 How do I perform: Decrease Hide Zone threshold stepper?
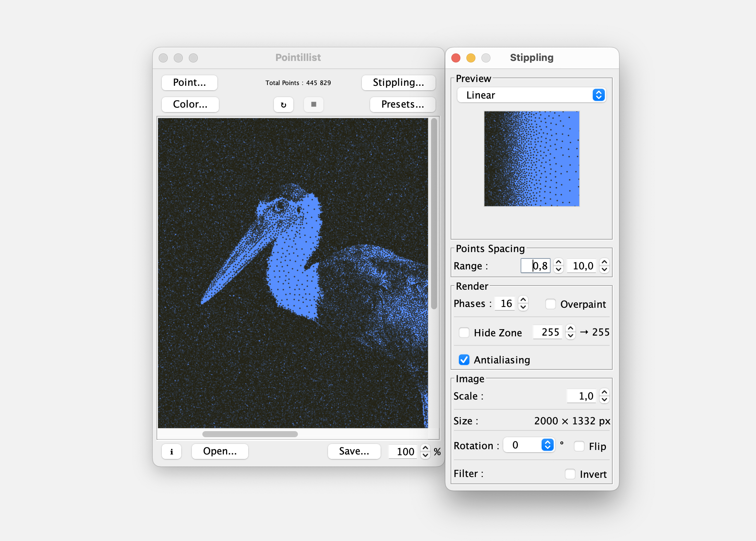[571, 336]
